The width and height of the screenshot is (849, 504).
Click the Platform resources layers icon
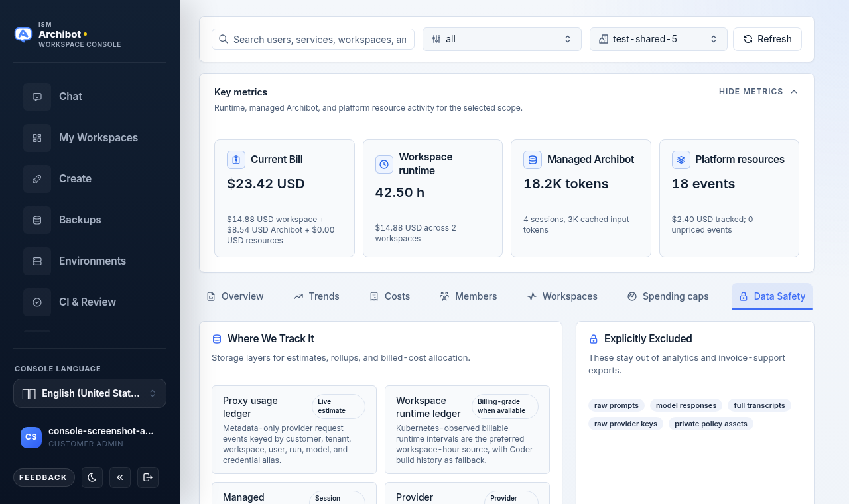click(681, 160)
